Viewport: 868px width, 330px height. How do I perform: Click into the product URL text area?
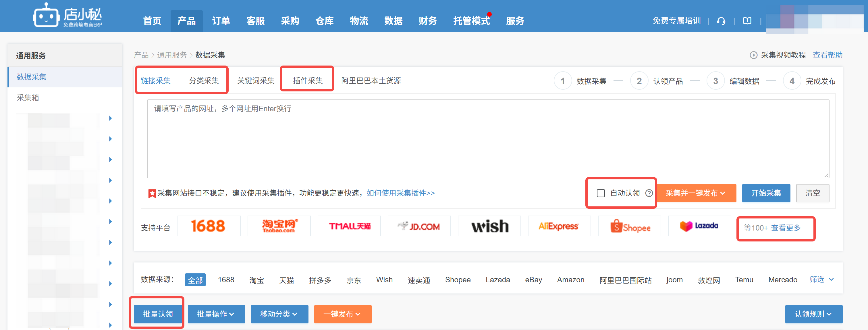pyautogui.click(x=488, y=138)
